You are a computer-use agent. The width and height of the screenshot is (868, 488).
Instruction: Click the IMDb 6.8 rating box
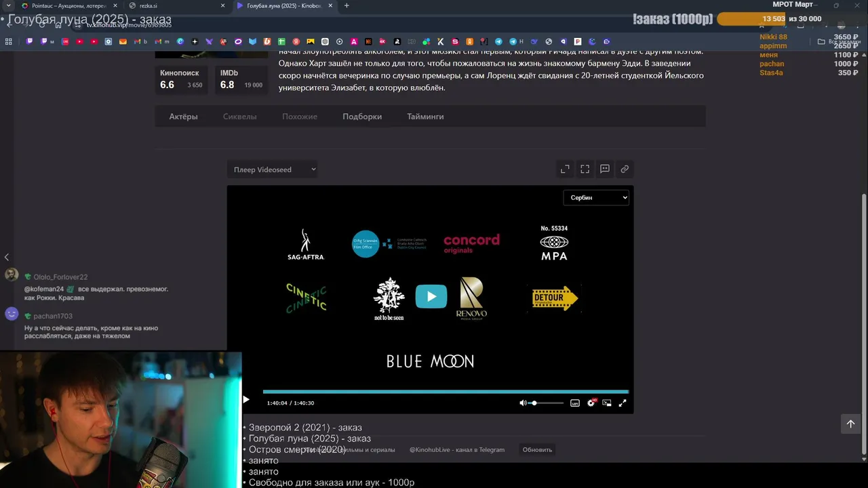(x=241, y=79)
